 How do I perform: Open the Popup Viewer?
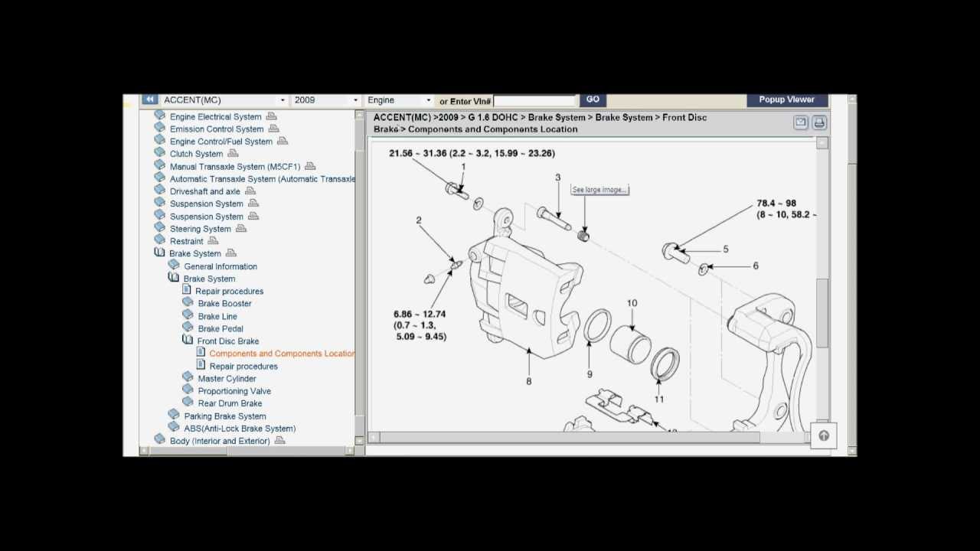[786, 99]
